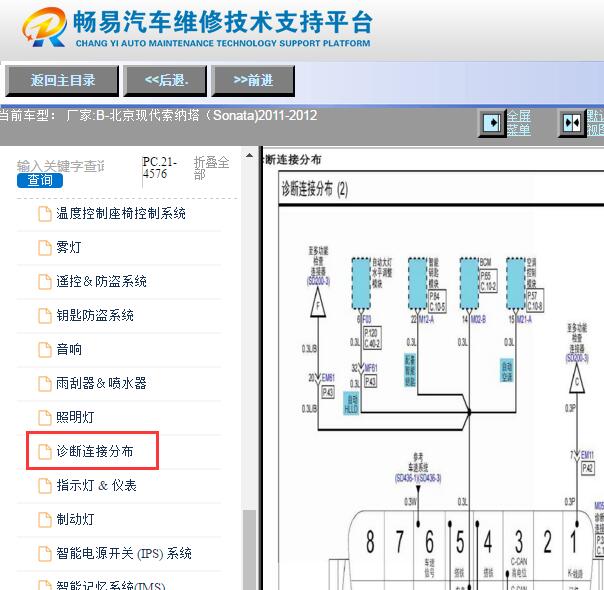Collapse all items with 折叠全部
The width and height of the screenshot is (604, 590).
tap(211, 168)
